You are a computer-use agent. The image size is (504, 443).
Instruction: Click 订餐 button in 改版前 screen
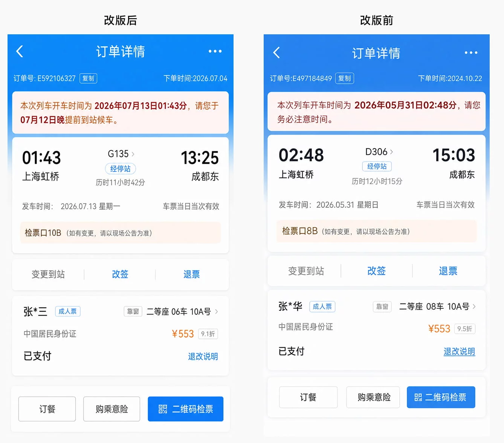pyautogui.click(x=308, y=397)
